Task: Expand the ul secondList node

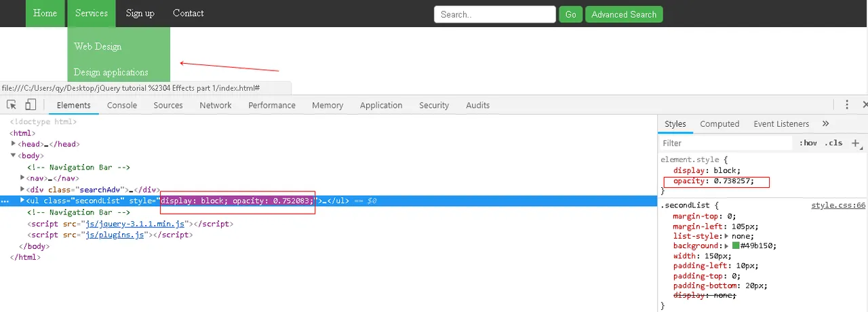Action: click(x=22, y=201)
